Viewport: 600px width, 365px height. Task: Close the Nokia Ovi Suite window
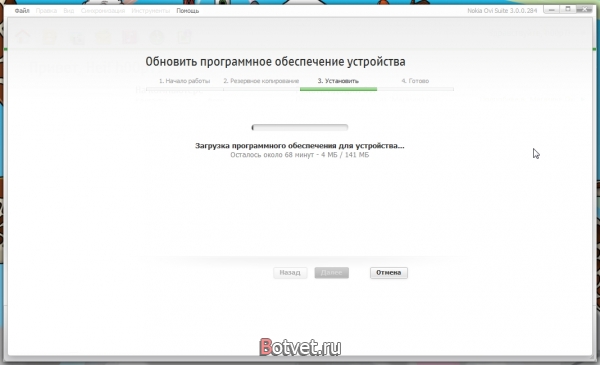pos(584,10)
